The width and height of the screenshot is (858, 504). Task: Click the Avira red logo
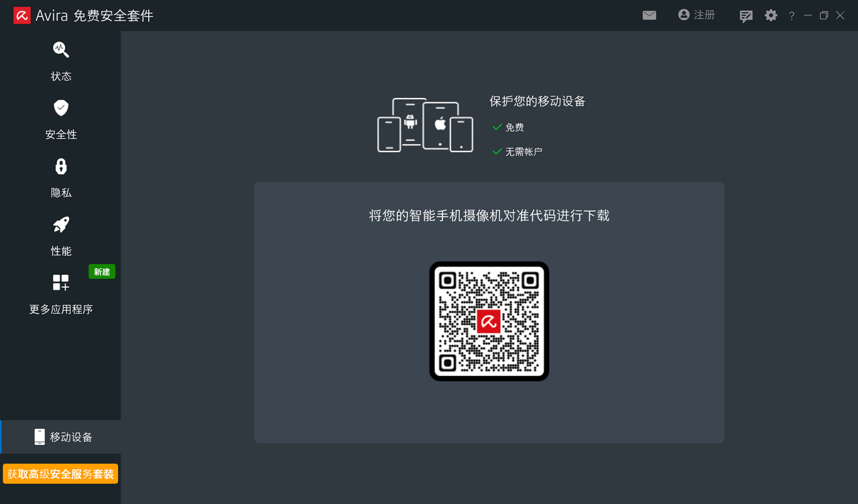22,15
